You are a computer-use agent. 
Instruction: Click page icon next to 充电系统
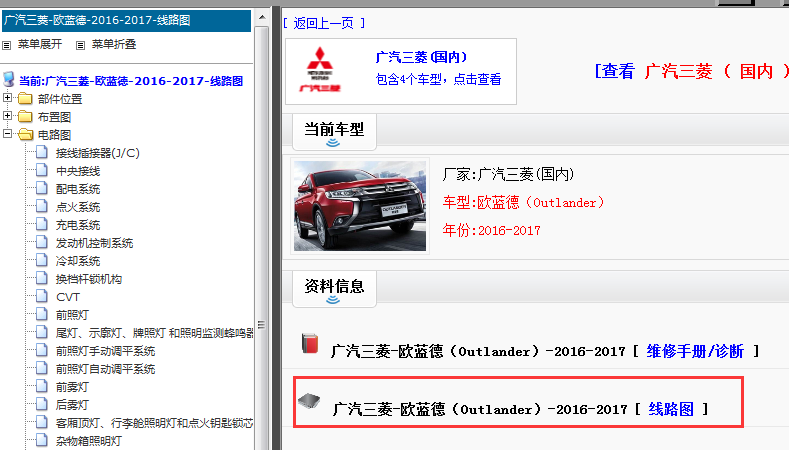[x=42, y=224]
